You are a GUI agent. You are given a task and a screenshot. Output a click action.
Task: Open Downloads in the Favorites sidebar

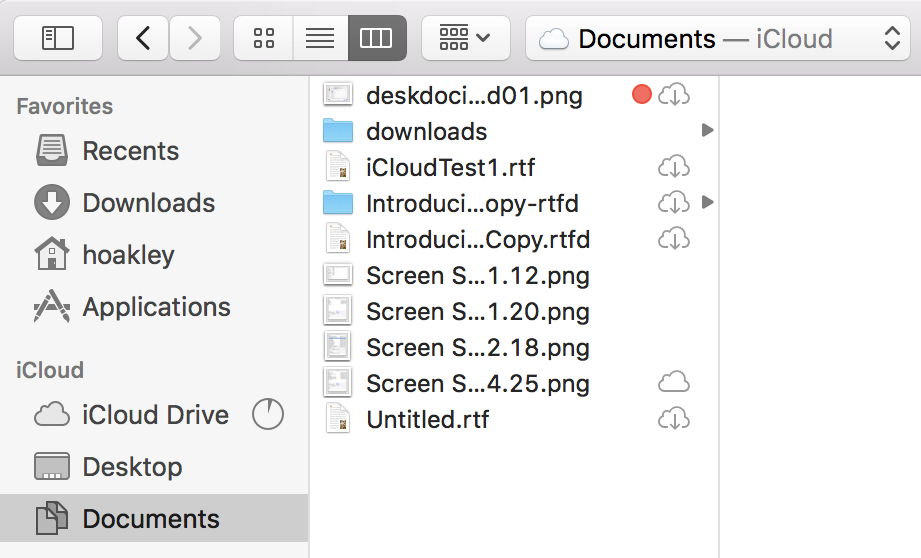pos(148,203)
